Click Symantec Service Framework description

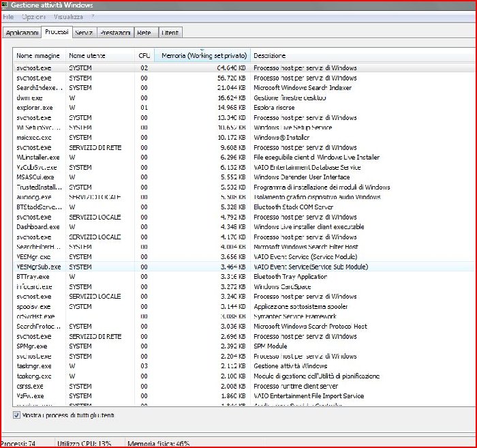coord(295,316)
